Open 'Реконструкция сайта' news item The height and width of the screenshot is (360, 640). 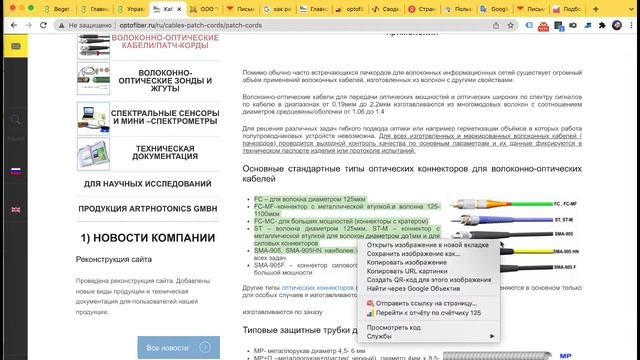coord(114,259)
